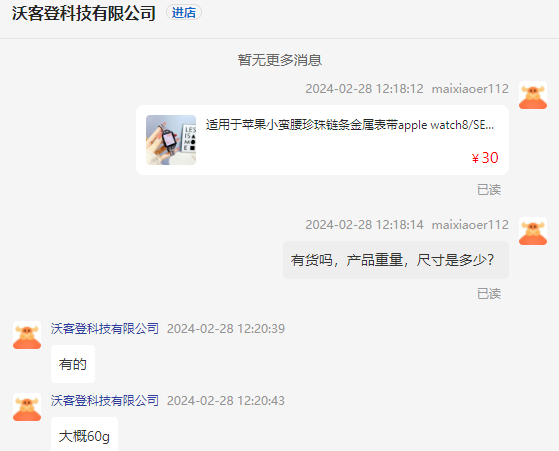
Task: Open seller name link at 12:20:43
Action: coord(104,401)
